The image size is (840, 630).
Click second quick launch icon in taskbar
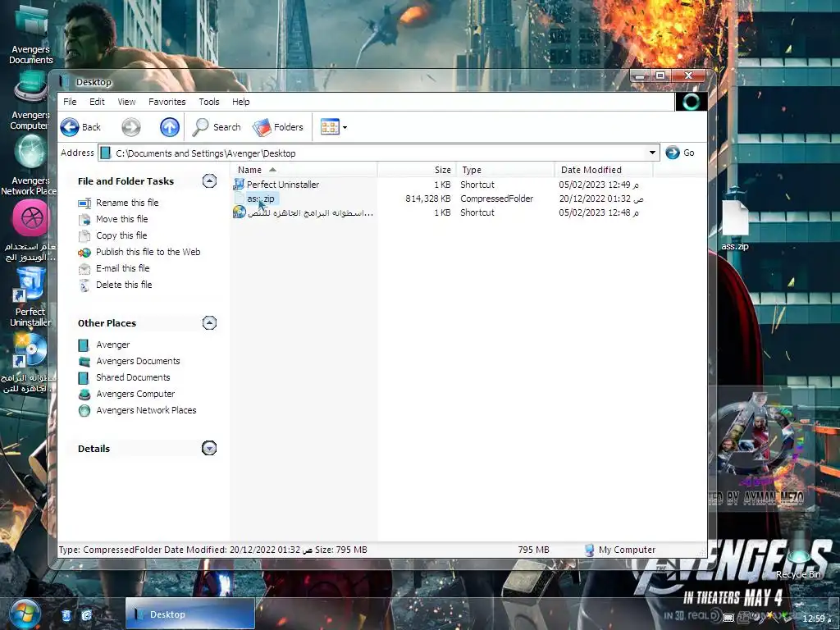86,615
